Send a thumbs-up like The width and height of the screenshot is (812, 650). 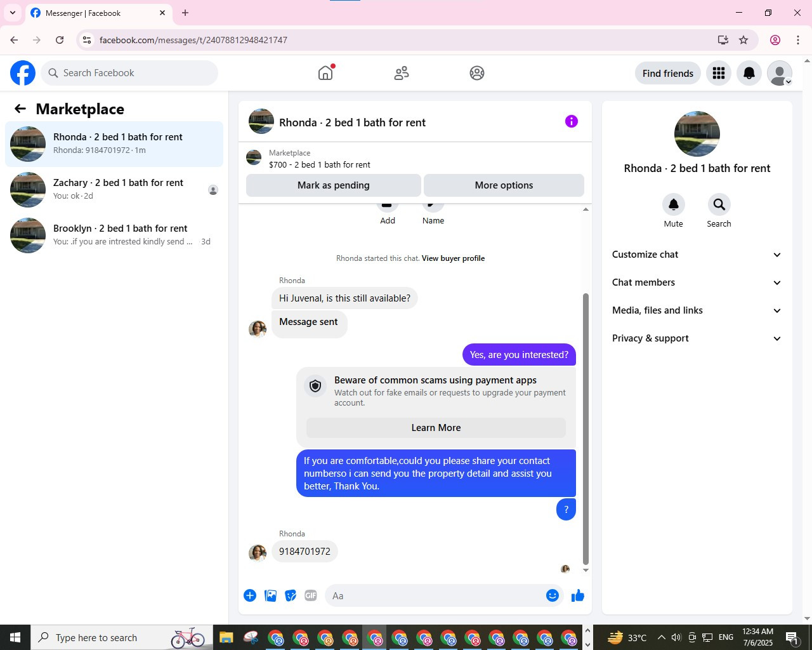coord(578,595)
